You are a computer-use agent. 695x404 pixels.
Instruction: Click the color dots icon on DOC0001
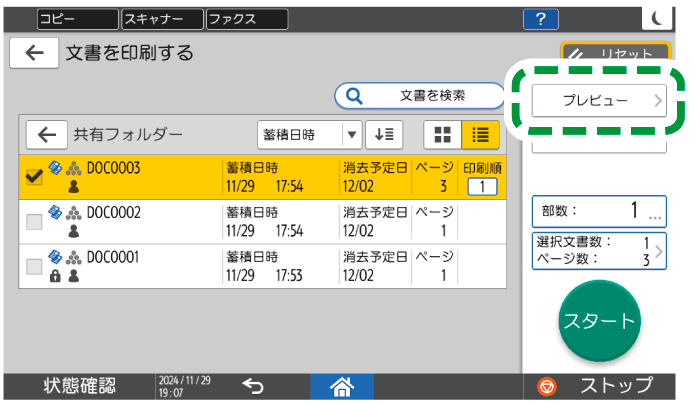click(74, 258)
